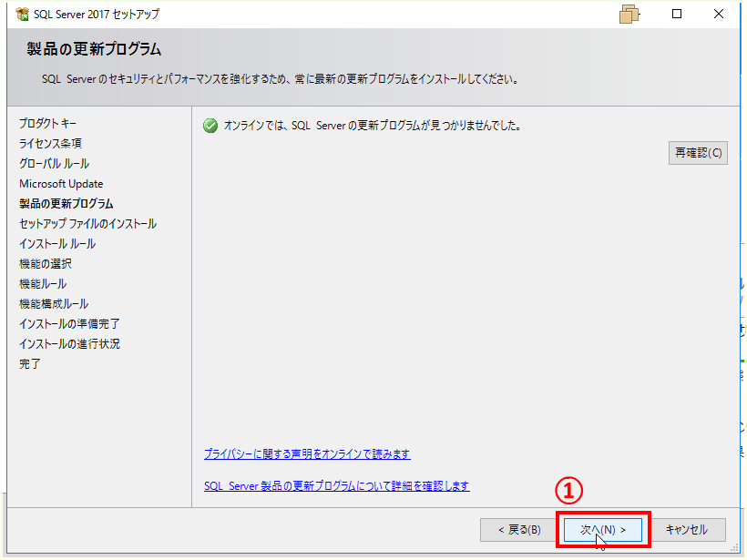Click the resize grip at window corner

pyautogui.click(x=734, y=548)
